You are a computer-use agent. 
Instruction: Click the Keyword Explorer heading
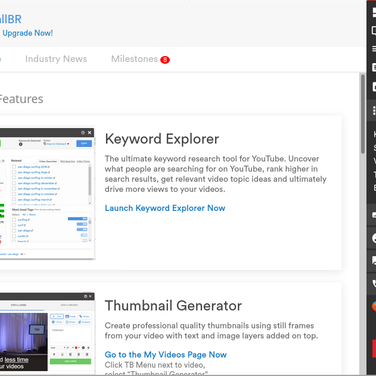point(162,139)
